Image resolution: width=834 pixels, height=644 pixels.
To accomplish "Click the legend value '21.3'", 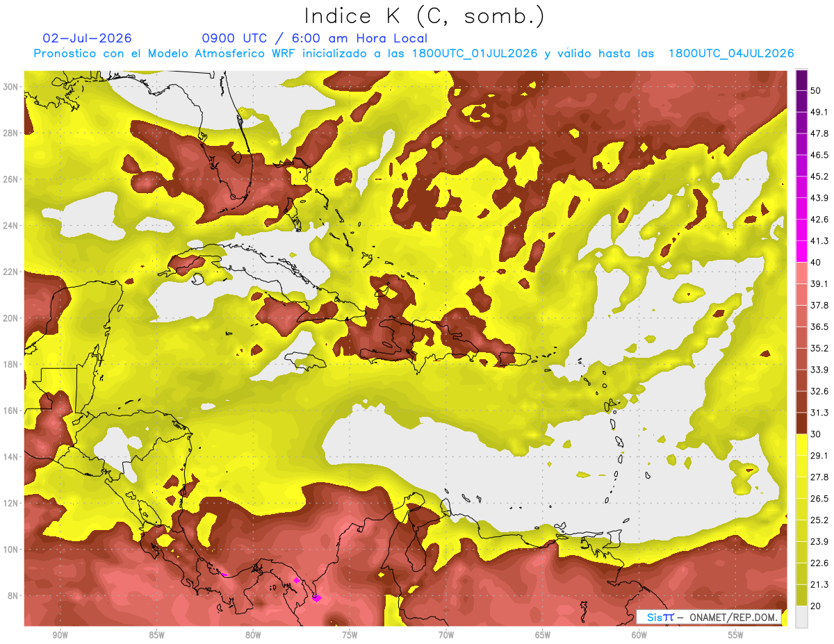I will point(819,584).
